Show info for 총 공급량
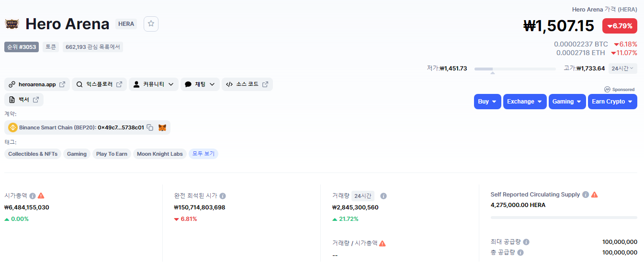The height and width of the screenshot is (265, 644). tap(520, 252)
